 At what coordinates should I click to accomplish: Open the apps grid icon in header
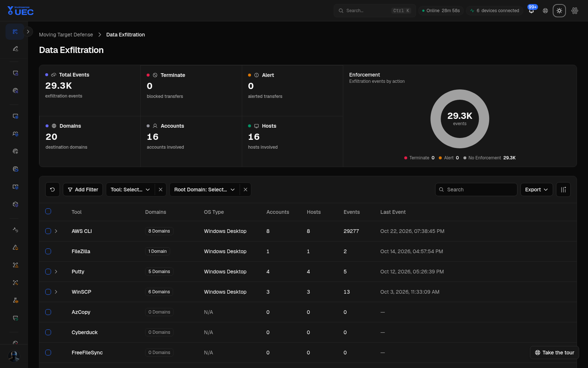[x=575, y=11]
